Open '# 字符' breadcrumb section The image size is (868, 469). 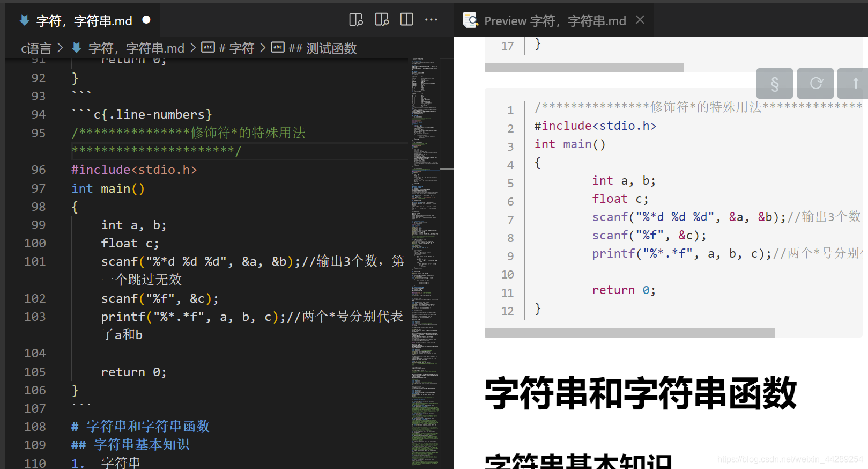point(236,48)
